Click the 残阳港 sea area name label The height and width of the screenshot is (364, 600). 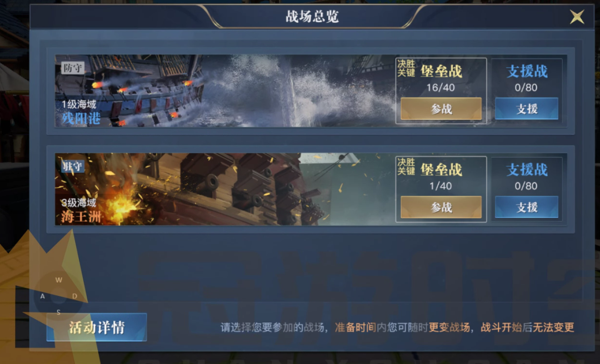[x=81, y=119]
